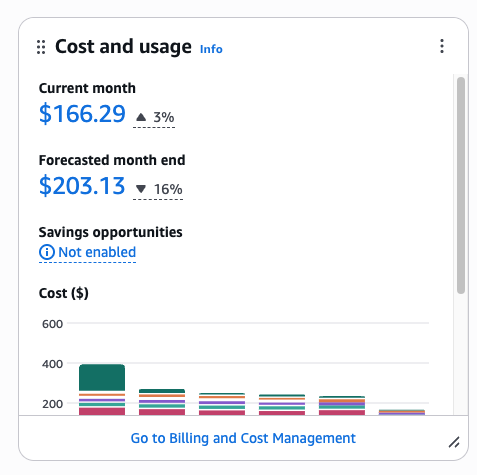477x475 pixels.
Task: Click the 400 axis label
Action: (52, 364)
